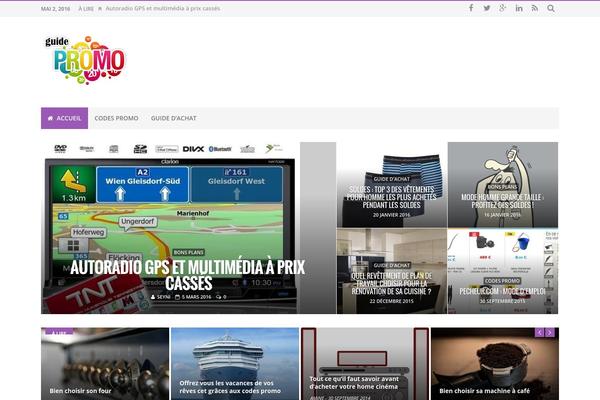Click Bons Plans tag on autoradio article
Image resolution: width=600 pixels, height=400 pixels.
pos(189,252)
